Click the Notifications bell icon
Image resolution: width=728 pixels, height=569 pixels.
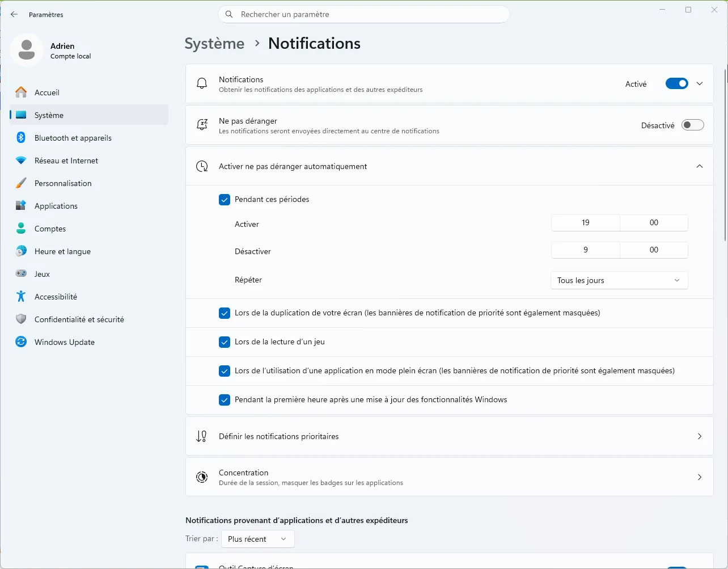[202, 84]
